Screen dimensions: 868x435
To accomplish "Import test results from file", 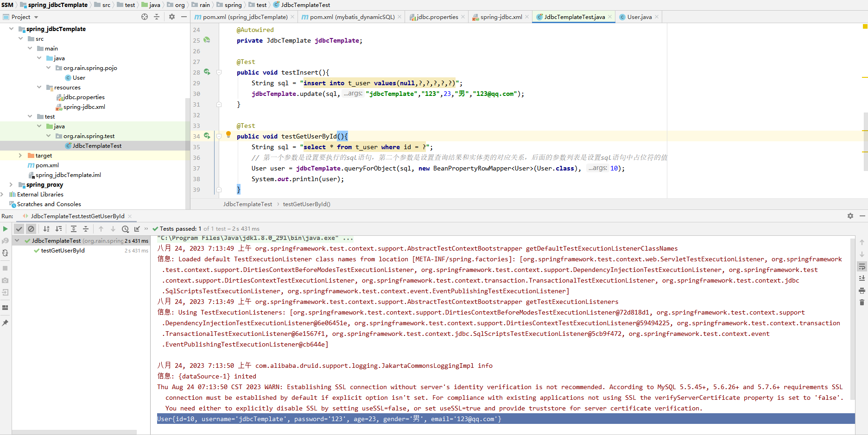I will [137, 229].
